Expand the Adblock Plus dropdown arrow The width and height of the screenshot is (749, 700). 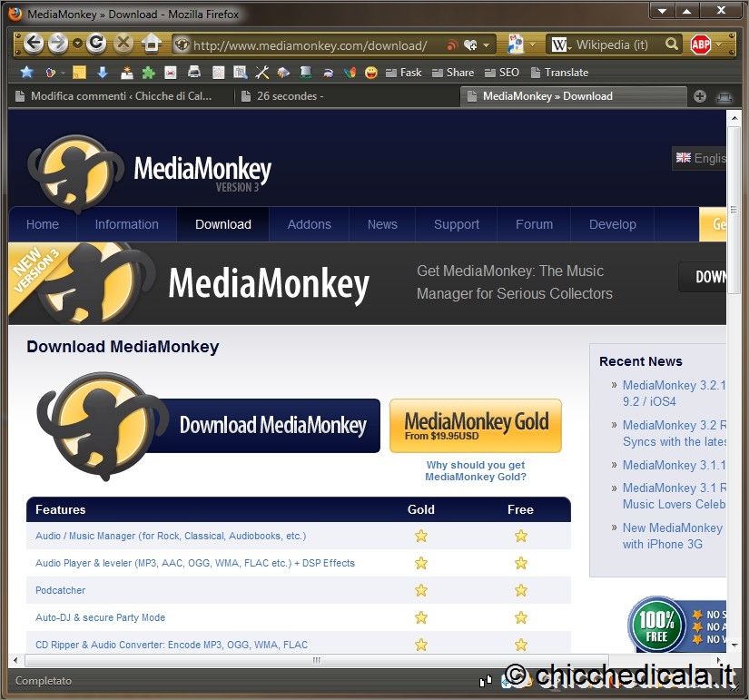click(718, 44)
